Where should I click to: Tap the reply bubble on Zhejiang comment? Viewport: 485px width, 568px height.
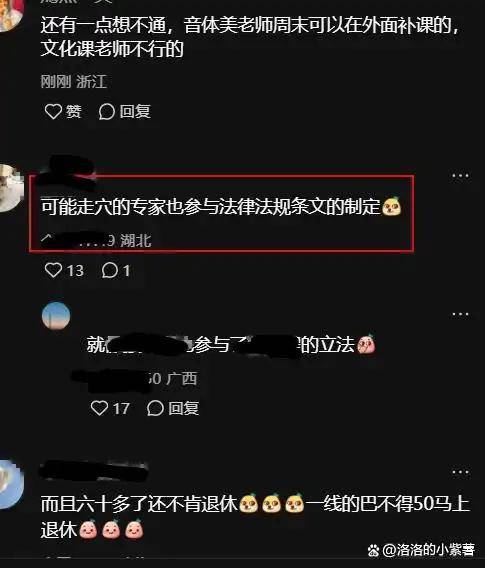pos(106,112)
